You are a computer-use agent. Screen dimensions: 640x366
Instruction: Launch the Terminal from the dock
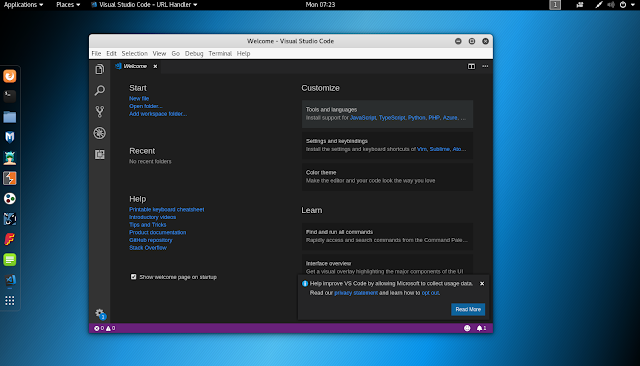coord(10,96)
